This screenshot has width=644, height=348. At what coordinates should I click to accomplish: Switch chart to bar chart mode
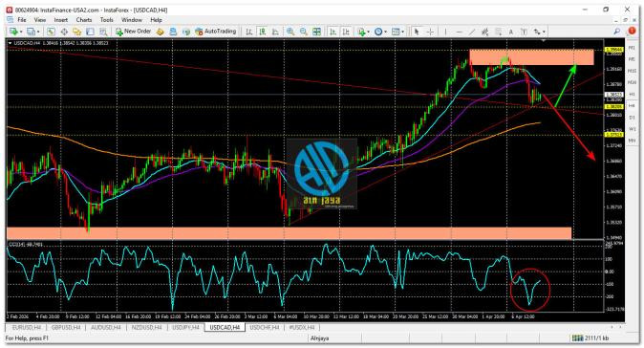248,32
